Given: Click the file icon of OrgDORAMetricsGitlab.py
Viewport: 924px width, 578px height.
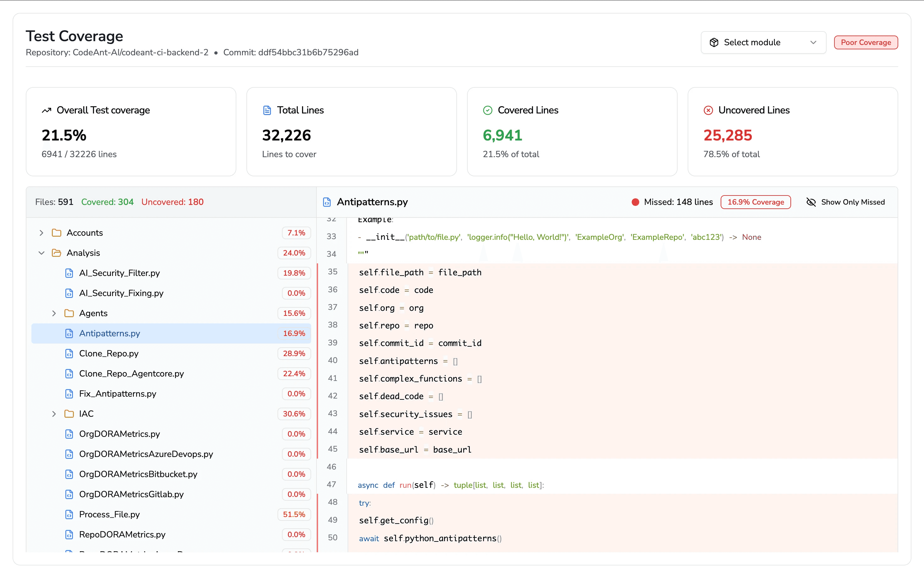Looking at the screenshot, I should click(x=69, y=494).
